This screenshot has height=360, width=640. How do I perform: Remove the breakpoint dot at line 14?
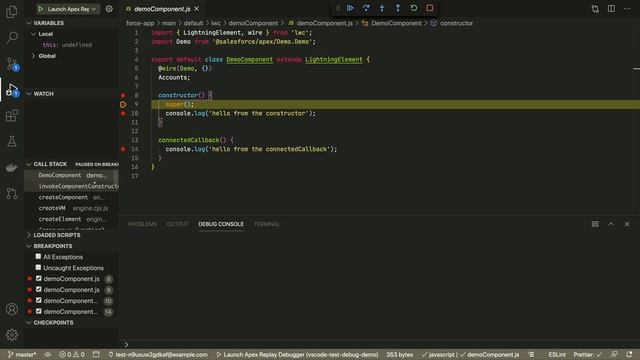click(123, 149)
